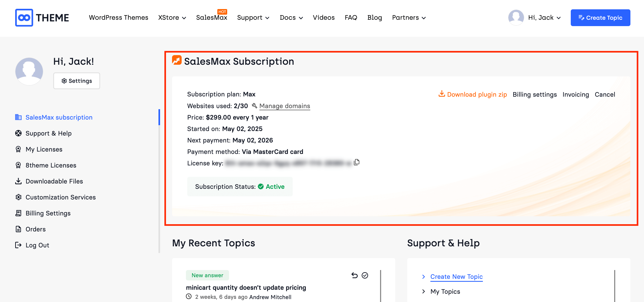Expand the XStore dropdown menu
This screenshot has width=644, height=302.
click(172, 18)
